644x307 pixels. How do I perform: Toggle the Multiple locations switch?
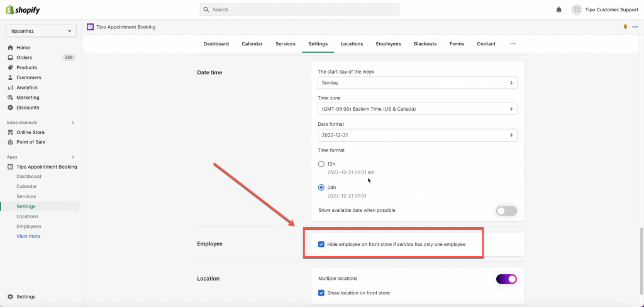[x=506, y=279]
